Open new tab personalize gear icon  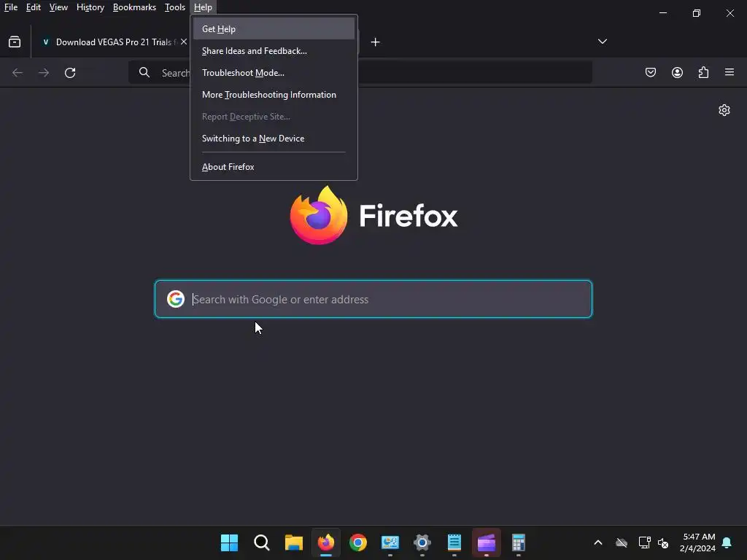pyautogui.click(x=724, y=110)
